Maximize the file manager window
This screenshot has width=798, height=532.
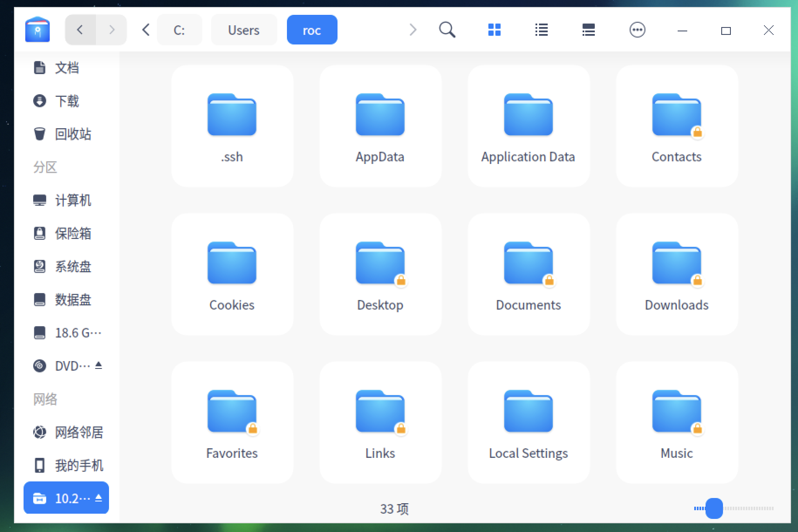pos(726,31)
